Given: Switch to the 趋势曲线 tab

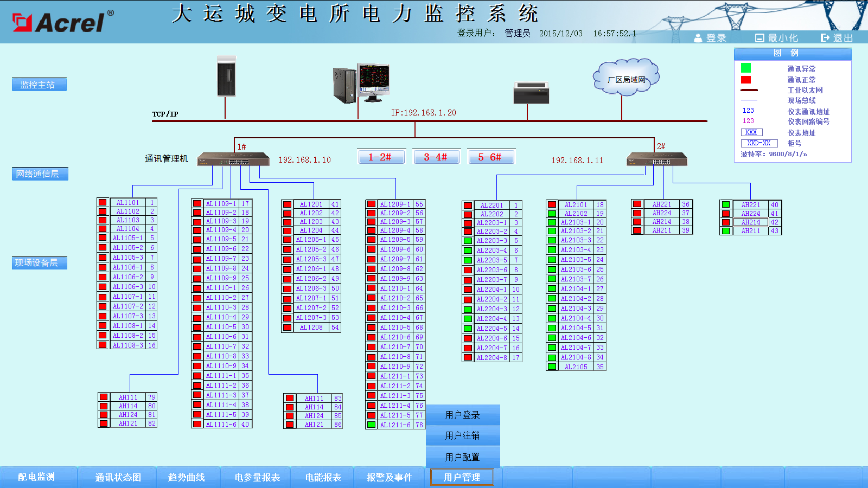Looking at the screenshot, I should [187, 477].
